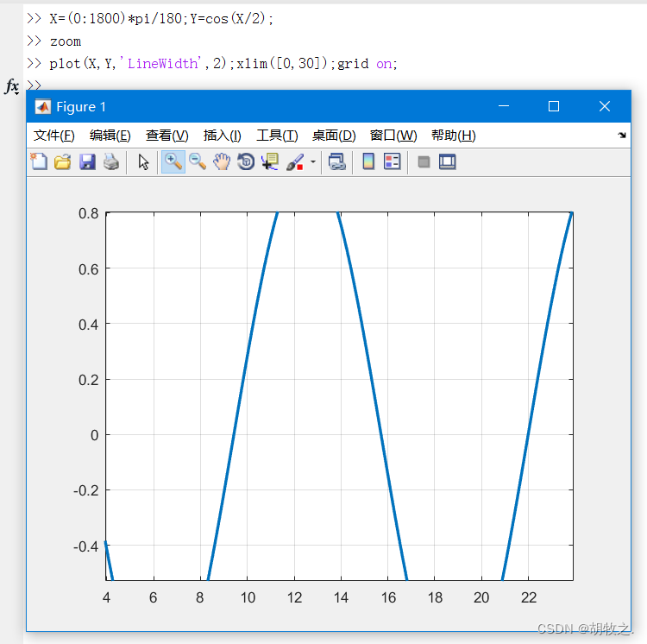This screenshot has width=647, height=644.
Task: Select the Brush/Select Data tool
Action: (295, 161)
